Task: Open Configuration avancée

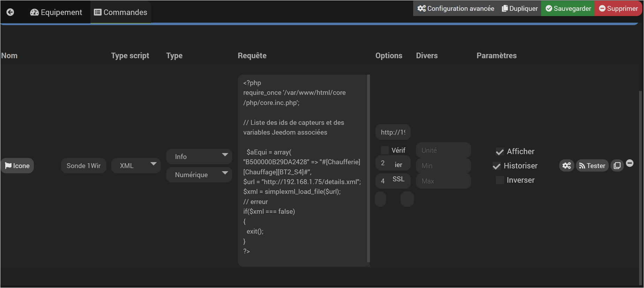Action: [x=456, y=8]
